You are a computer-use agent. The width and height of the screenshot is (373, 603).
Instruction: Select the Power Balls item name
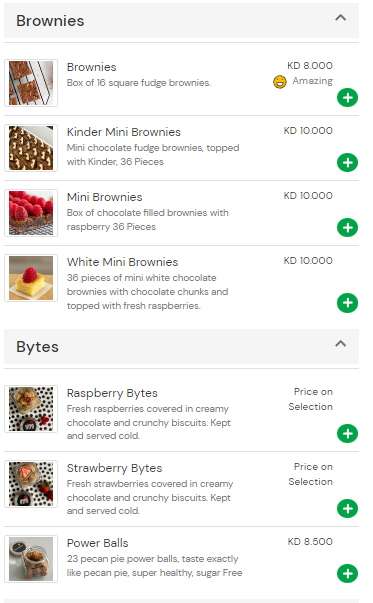[x=98, y=543]
